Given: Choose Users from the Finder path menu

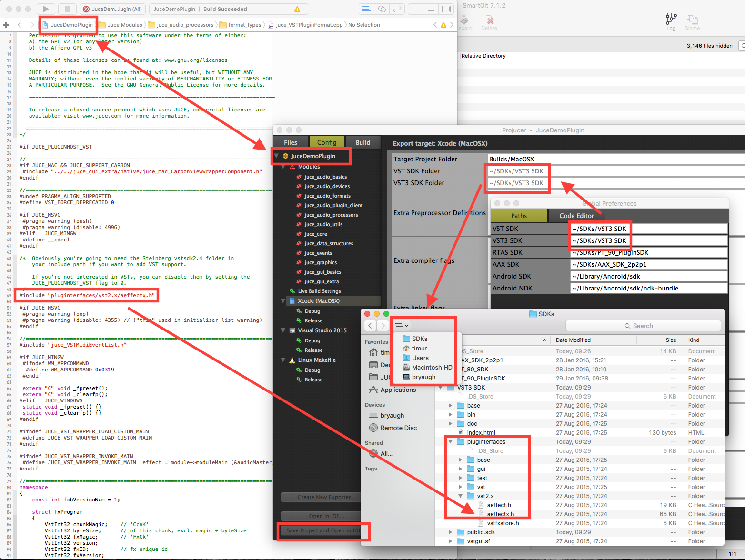Looking at the screenshot, I should pyautogui.click(x=416, y=358).
